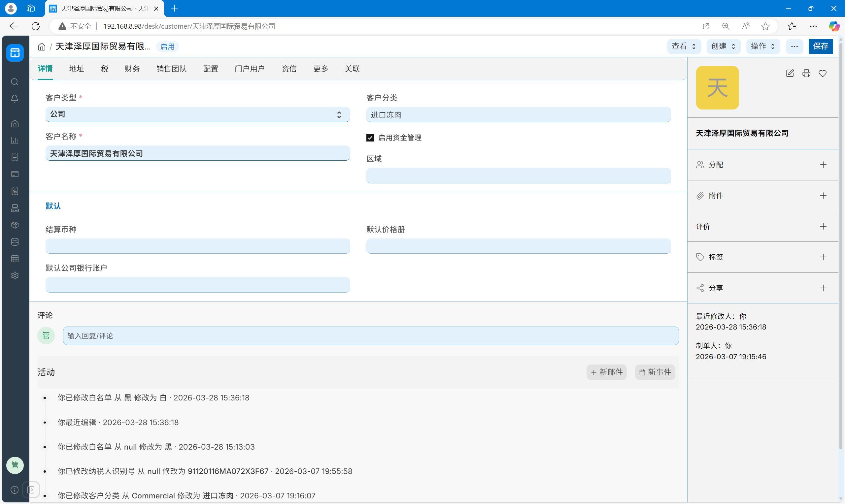Collapse the 默认 section heading
This screenshot has width=845, height=504.
pyautogui.click(x=53, y=206)
